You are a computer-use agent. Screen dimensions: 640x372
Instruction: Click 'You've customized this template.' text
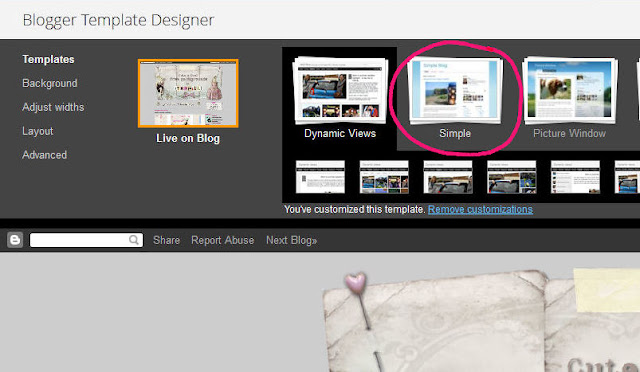[355, 209]
